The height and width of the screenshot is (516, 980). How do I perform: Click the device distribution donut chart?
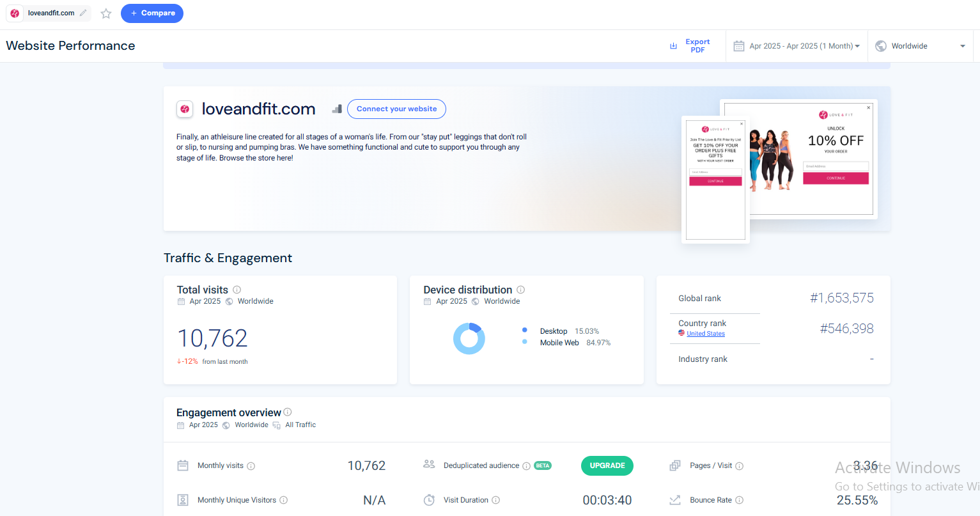(469, 338)
